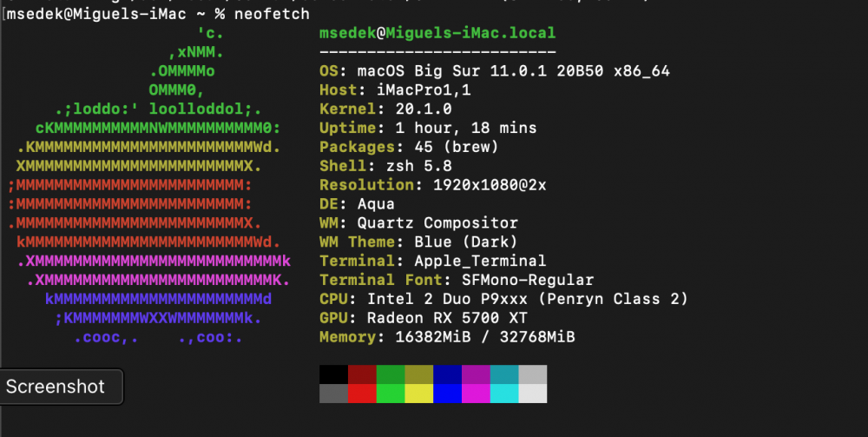
Task: Click the Terminal Apple_Terminal line
Action: [x=433, y=261]
